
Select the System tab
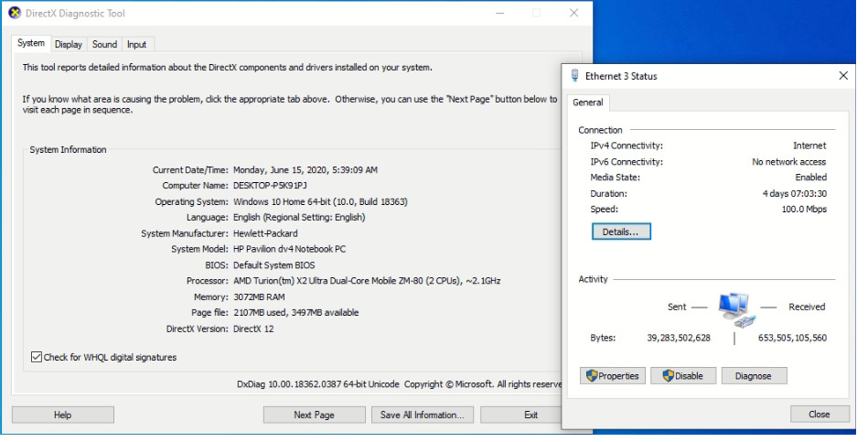[x=31, y=43]
